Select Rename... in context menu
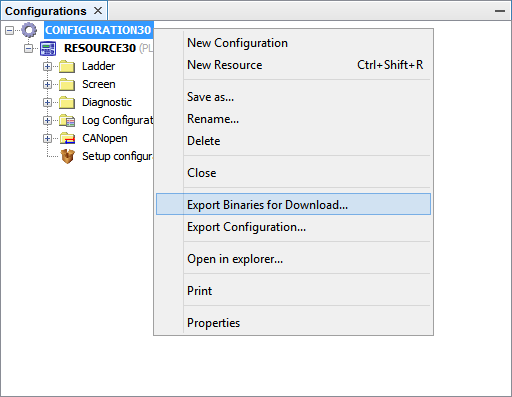512x397 pixels. [x=293, y=119]
